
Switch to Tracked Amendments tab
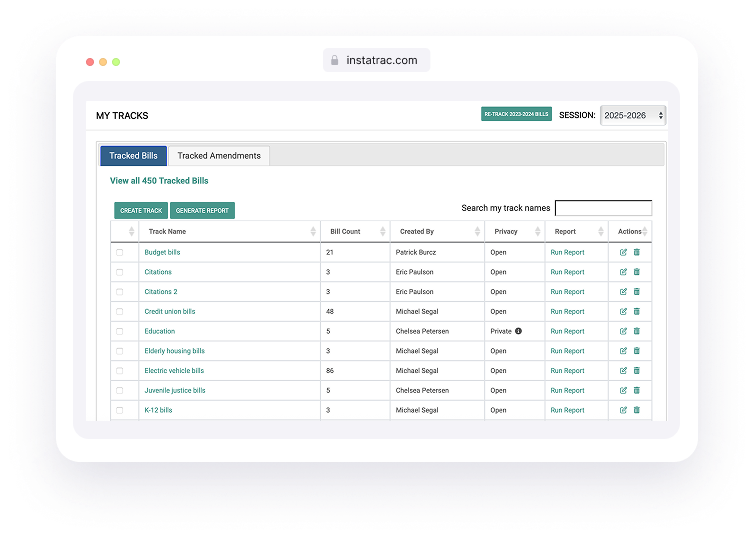(x=219, y=156)
